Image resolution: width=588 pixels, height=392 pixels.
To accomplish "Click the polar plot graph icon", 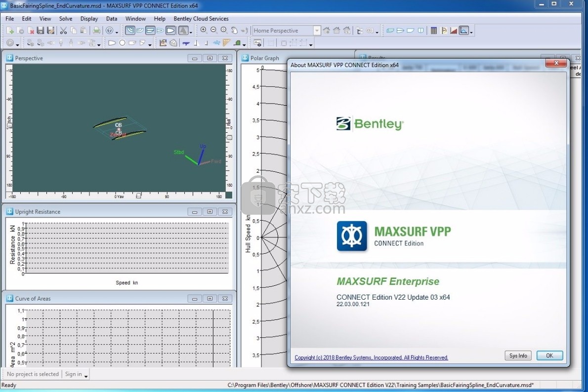I will tap(444, 31).
